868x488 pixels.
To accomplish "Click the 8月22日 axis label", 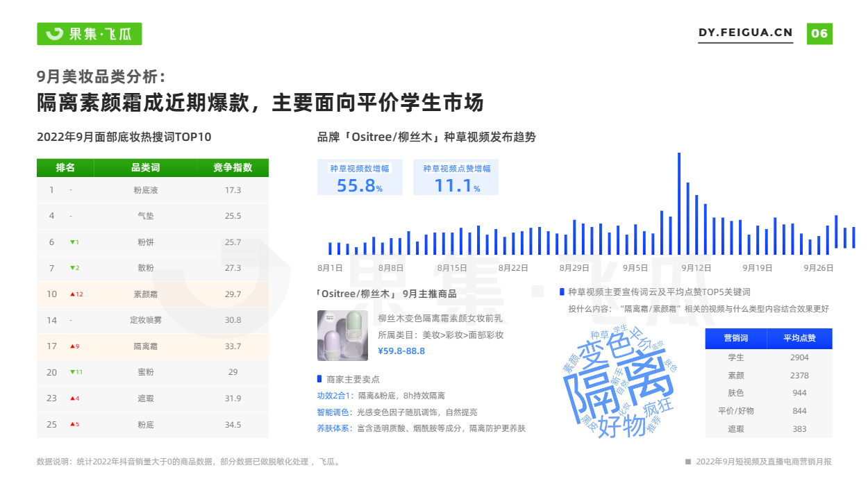I will (513, 268).
